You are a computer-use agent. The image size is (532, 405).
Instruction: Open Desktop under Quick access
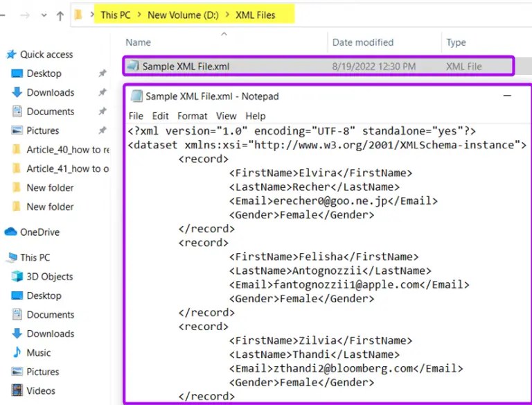click(44, 74)
